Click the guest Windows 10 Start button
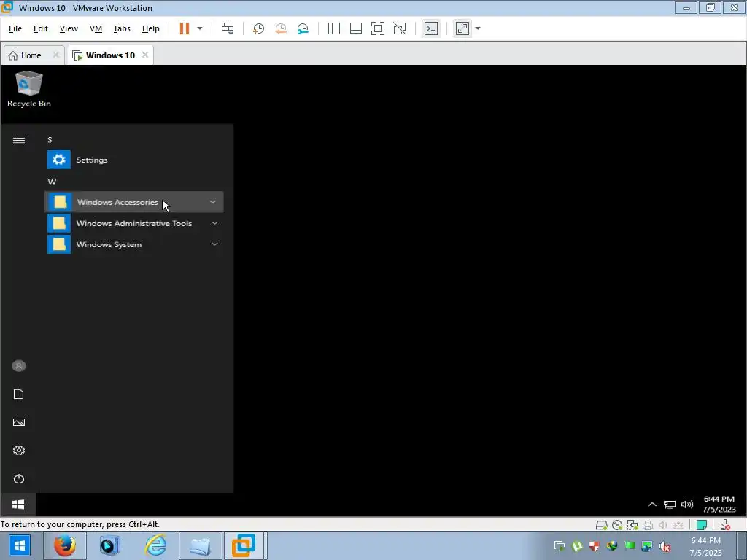The width and height of the screenshot is (747, 560). point(18,505)
